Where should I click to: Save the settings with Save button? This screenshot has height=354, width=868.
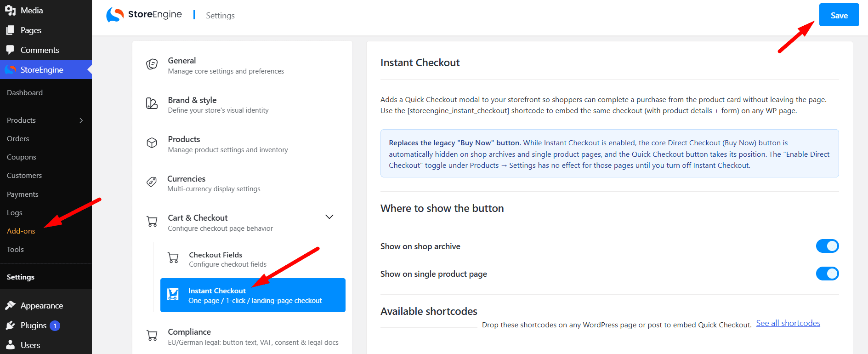[839, 15]
